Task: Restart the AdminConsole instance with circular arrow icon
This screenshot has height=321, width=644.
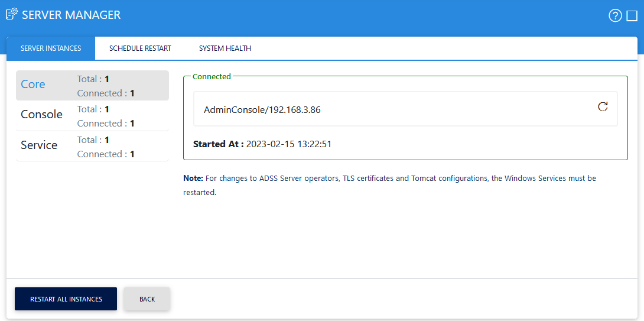Action: click(603, 107)
